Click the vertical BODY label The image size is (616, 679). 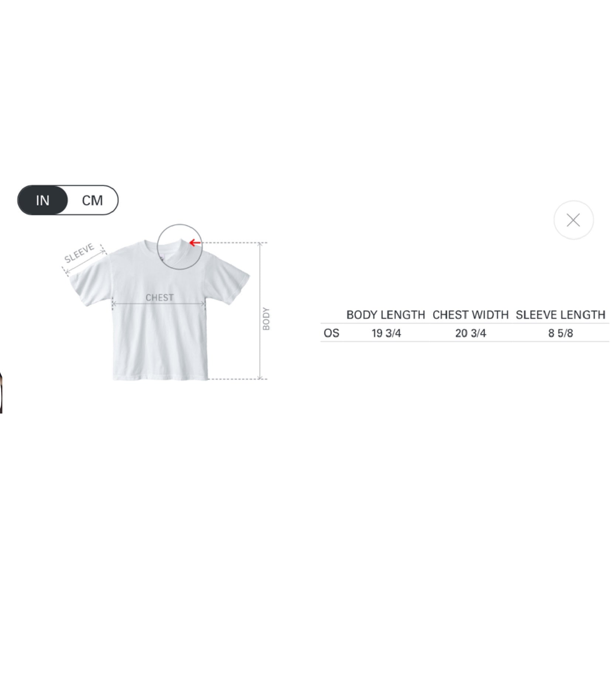coord(266,319)
